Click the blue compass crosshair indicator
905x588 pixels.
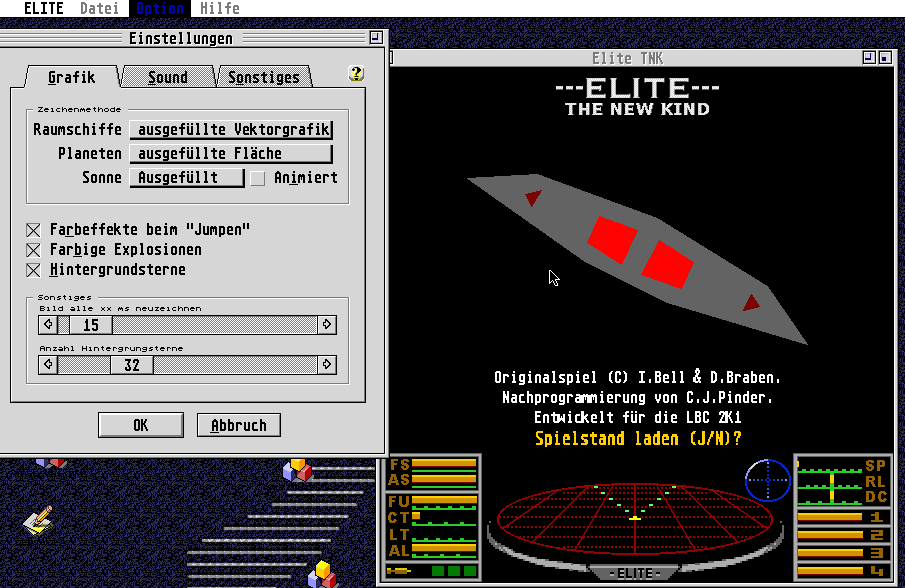767,480
